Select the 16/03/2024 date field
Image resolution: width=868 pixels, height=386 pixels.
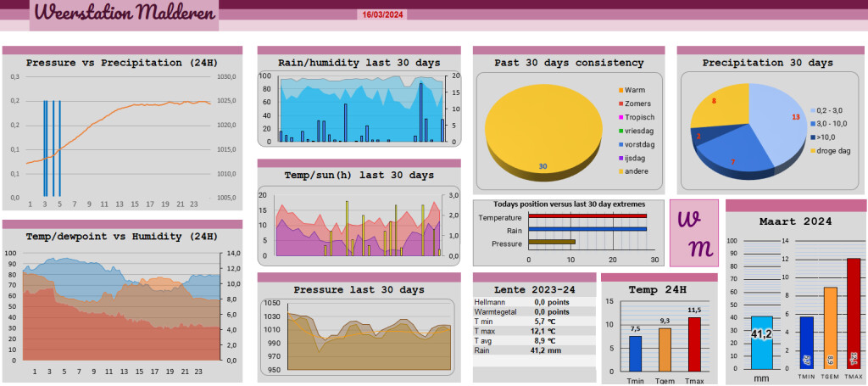point(382,15)
